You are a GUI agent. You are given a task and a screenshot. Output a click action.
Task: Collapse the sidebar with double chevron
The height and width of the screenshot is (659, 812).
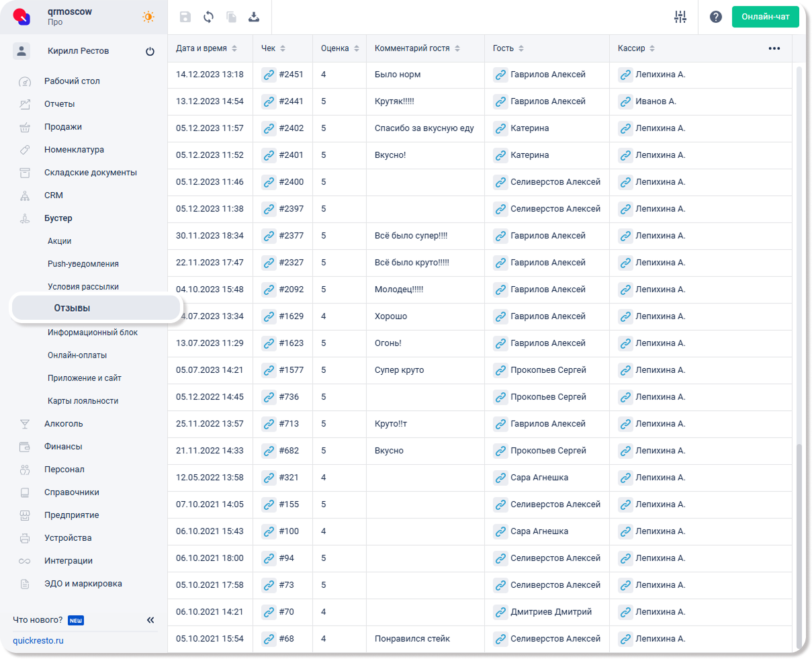click(x=150, y=620)
